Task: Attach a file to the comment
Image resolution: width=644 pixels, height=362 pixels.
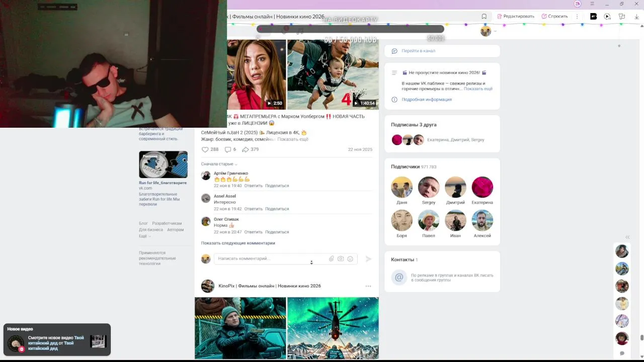Action: coord(332,258)
